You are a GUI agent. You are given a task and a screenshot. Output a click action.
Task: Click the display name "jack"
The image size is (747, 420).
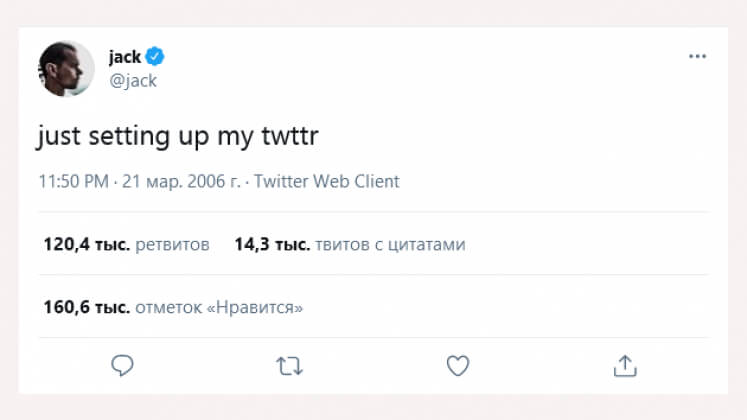click(124, 58)
